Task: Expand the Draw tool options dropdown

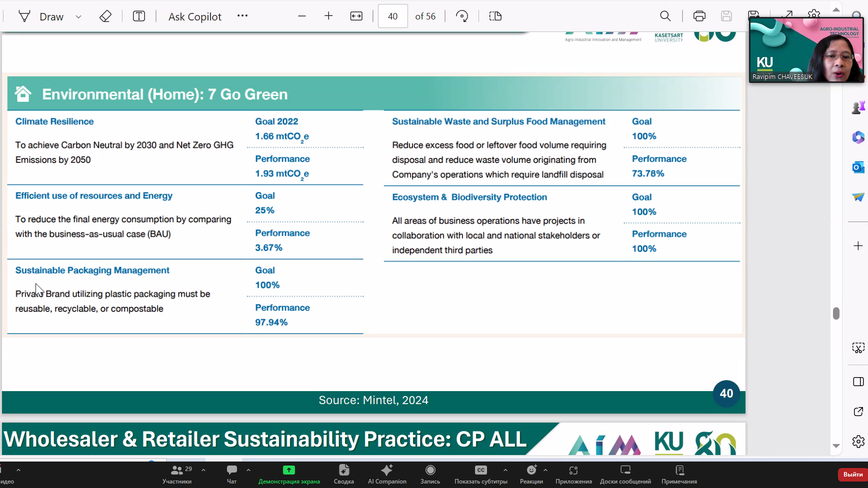Action: tap(78, 16)
